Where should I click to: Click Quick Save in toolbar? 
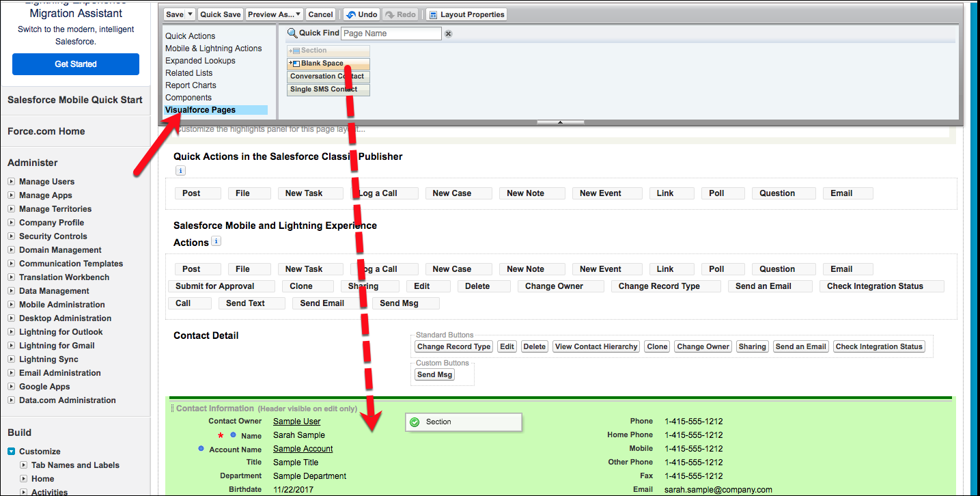(x=221, y=14)
